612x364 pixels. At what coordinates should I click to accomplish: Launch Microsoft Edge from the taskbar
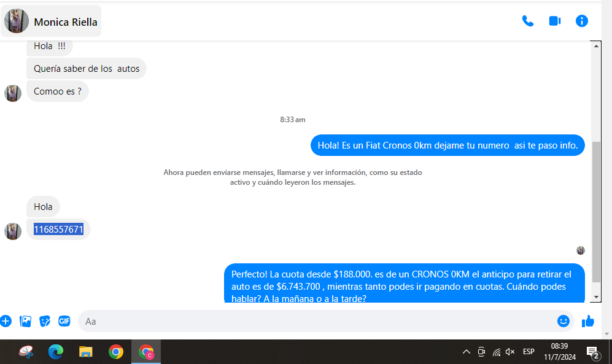click(56, 352)
